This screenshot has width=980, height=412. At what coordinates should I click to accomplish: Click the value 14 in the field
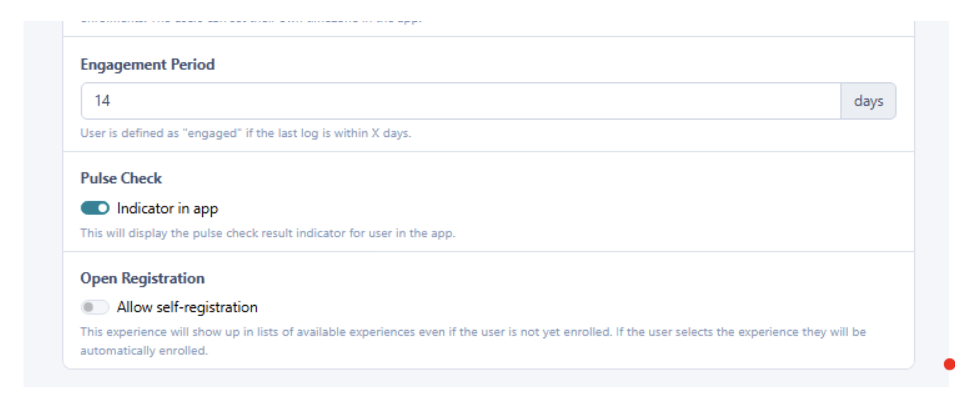(102, 101)
